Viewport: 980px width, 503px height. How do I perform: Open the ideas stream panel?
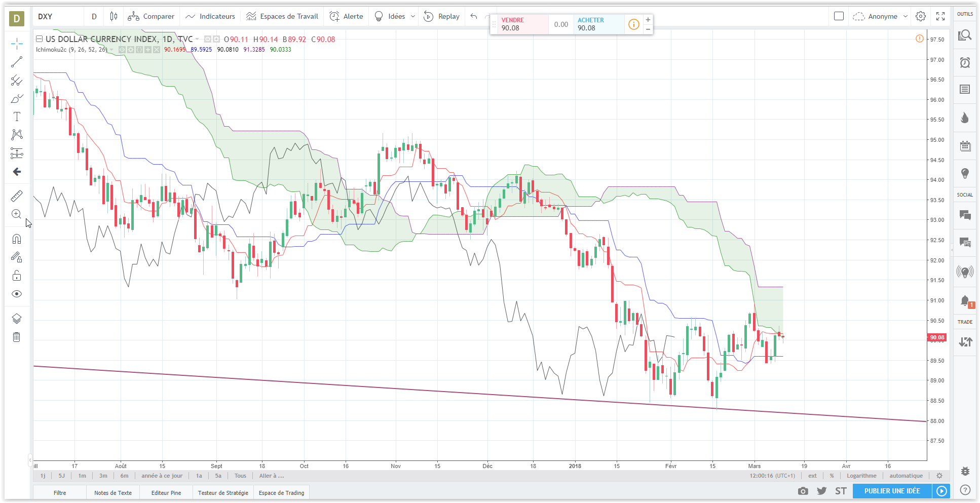click(965, 272)
